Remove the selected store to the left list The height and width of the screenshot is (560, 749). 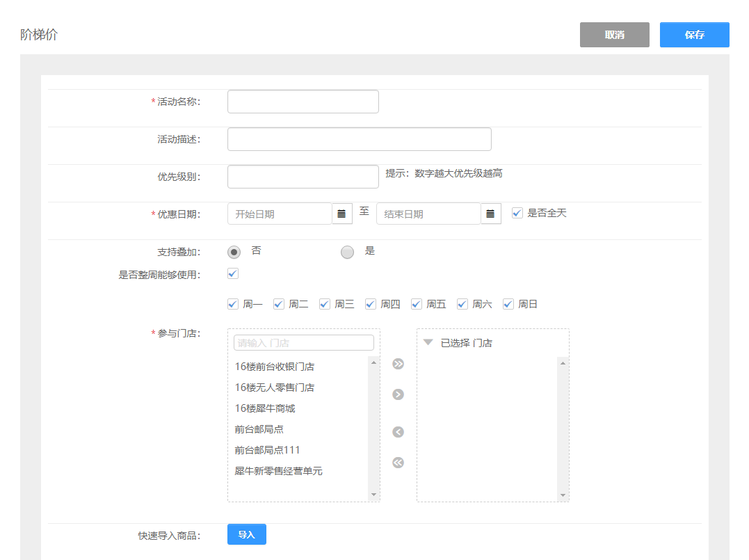(398, 432)
